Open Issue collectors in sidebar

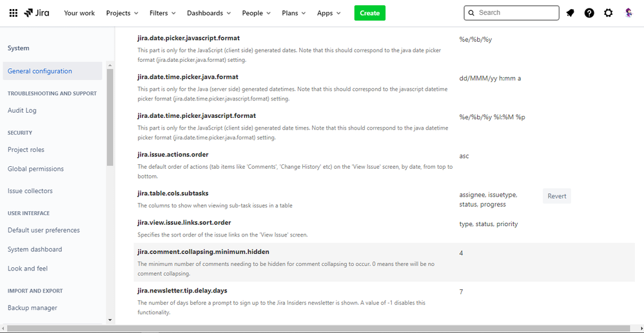(x=30, y=191)
